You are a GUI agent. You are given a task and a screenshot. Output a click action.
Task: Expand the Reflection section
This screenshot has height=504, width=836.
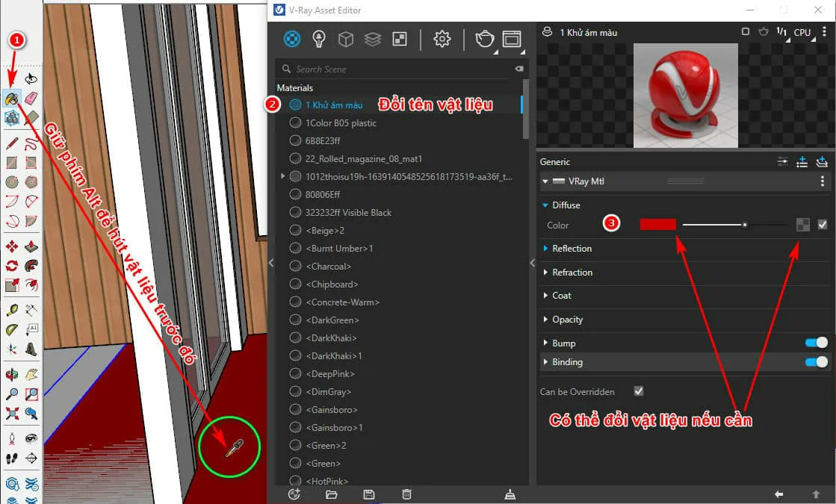(x=545, y=249)
